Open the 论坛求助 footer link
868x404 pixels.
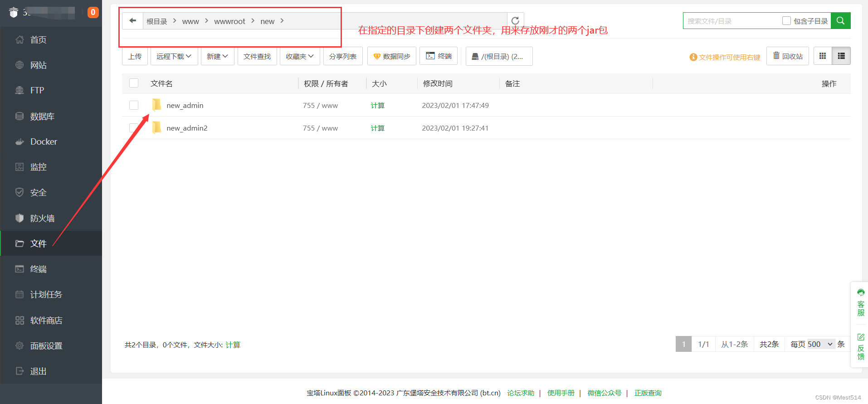click(521, 393)
